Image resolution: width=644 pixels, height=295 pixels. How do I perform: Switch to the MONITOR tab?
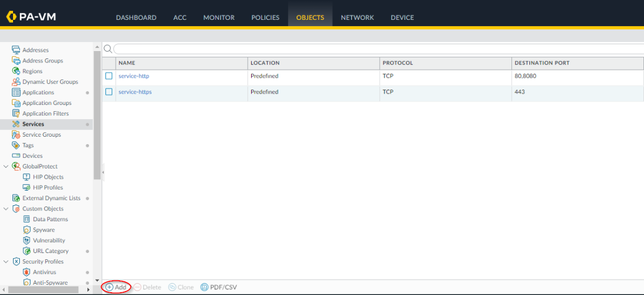point(219,18)
